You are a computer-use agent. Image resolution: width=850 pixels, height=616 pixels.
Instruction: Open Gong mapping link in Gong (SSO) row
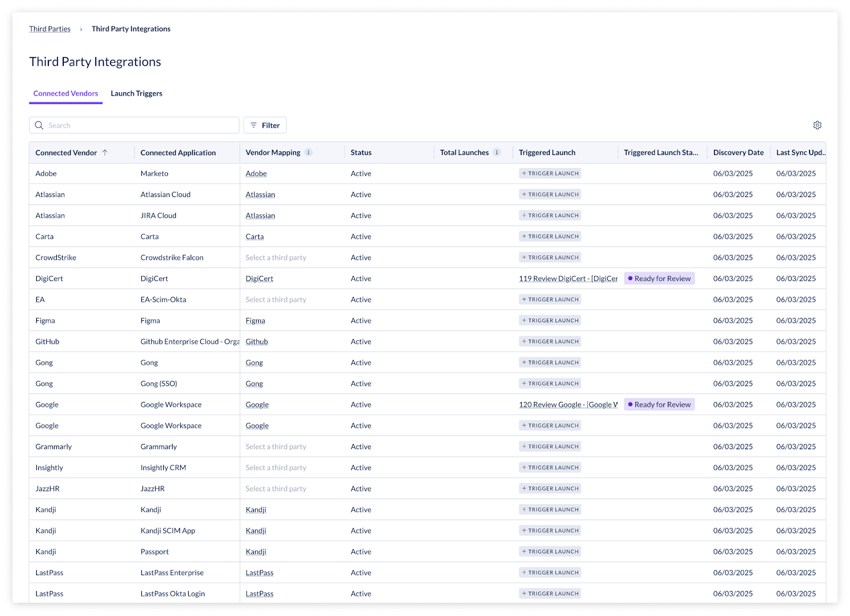[x=254, y=383]
